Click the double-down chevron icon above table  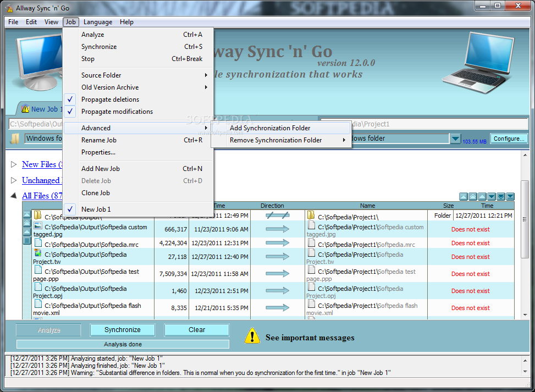(501, 196)
